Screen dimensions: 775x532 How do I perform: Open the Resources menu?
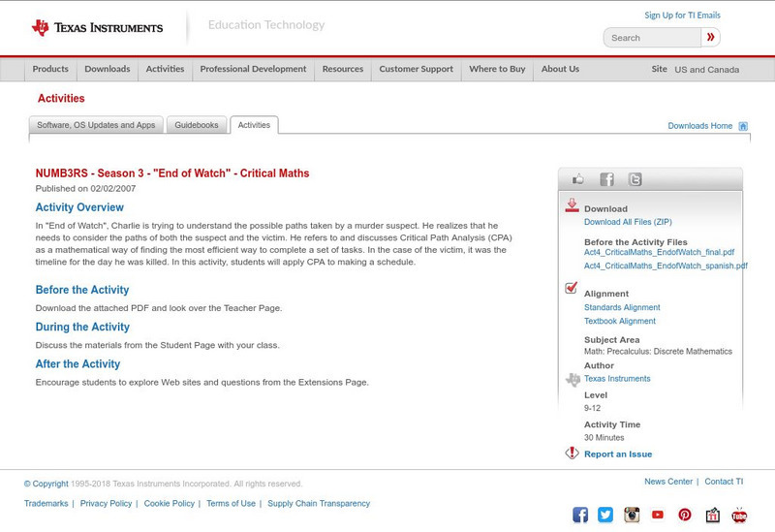(x=343, y=69)
